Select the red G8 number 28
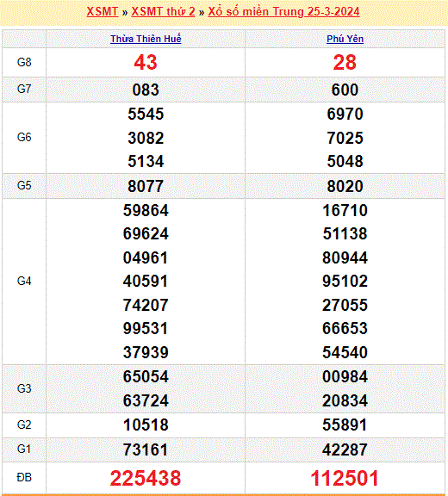Screen dimensions: 448x496 (345, 62)
